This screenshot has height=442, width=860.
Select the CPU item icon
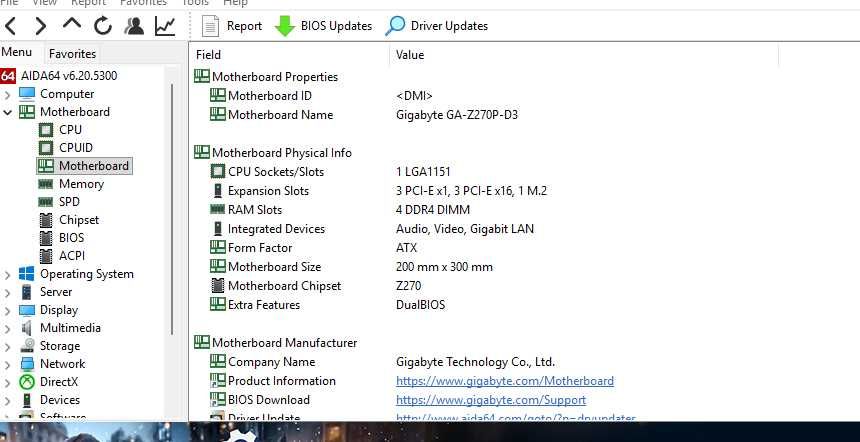coord(46,130)
